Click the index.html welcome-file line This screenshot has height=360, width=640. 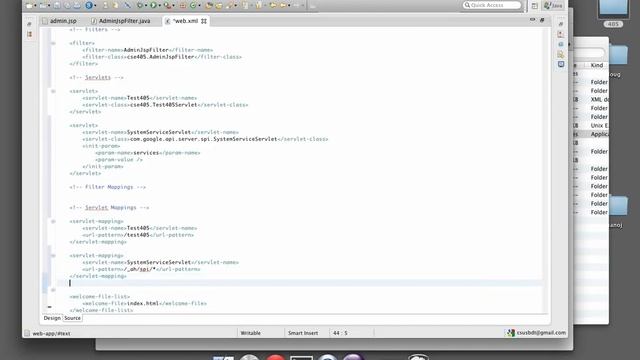tap(144, 304)
